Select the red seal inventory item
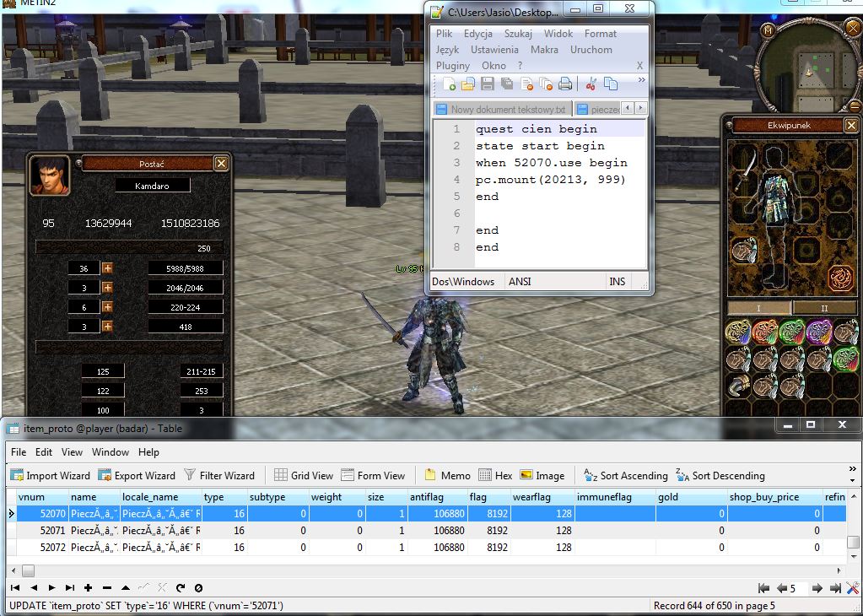The height and width of the screenshot is (616, 863). pyautogui.click(x=765, y=332)
